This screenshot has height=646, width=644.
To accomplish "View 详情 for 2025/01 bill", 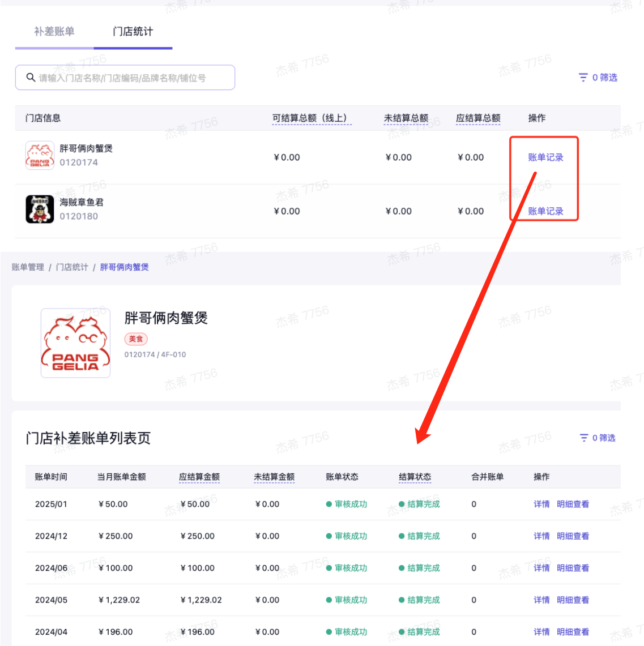I will tap(541, 504).
